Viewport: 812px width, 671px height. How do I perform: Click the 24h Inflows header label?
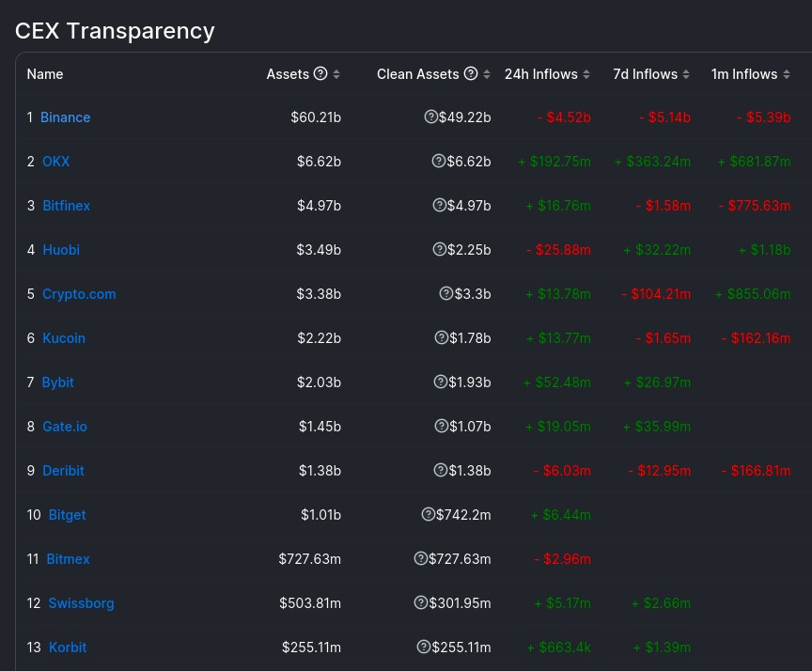click(541, 74)
